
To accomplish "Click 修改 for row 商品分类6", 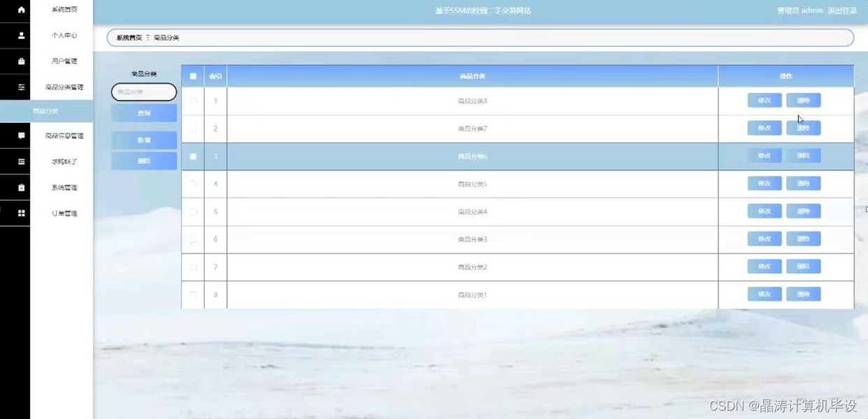I will [765, 156].
